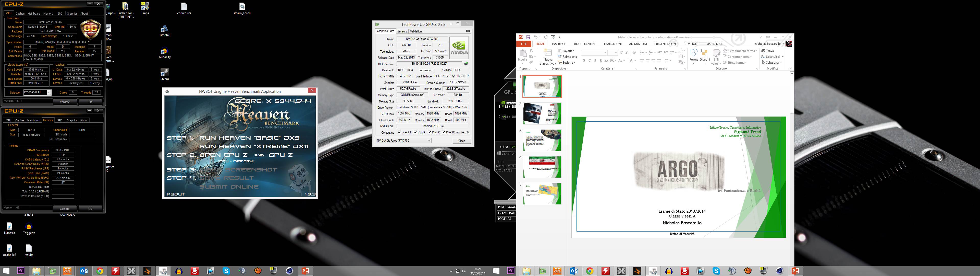Screen dimensions: 980x276
Task: Start slideshow from beginning via quick access icon
Action: point(554,37)
